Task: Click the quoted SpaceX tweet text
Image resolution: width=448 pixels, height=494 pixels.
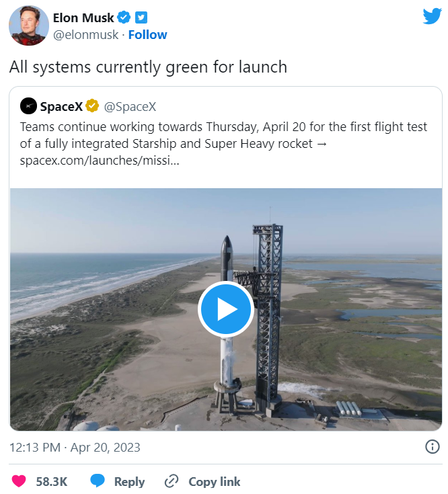Action: click(223, 135)
